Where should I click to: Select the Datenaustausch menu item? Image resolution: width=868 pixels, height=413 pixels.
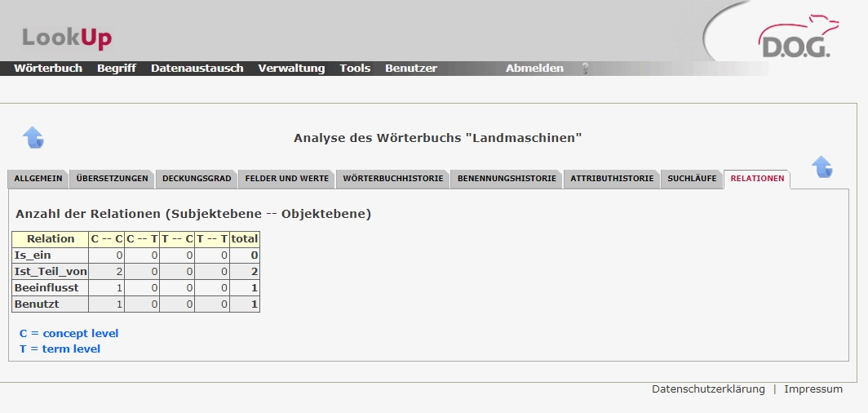point(197,69)
